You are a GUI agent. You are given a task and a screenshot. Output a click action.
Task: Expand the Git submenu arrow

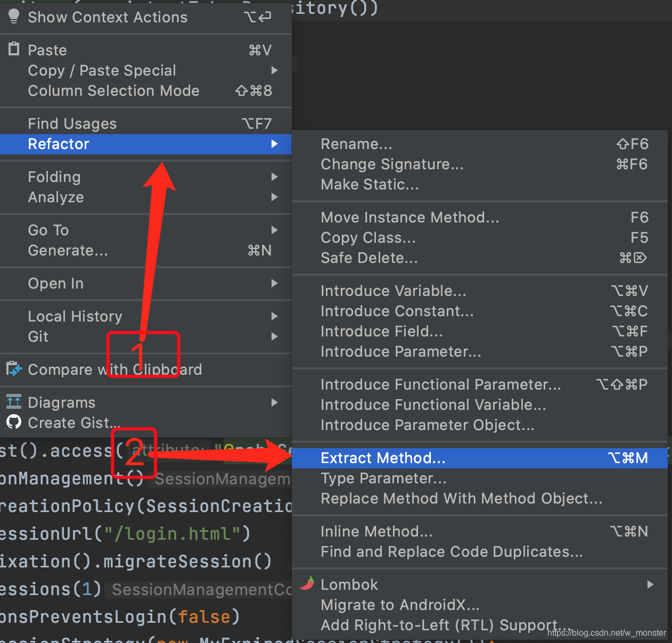tap(274, 336)
